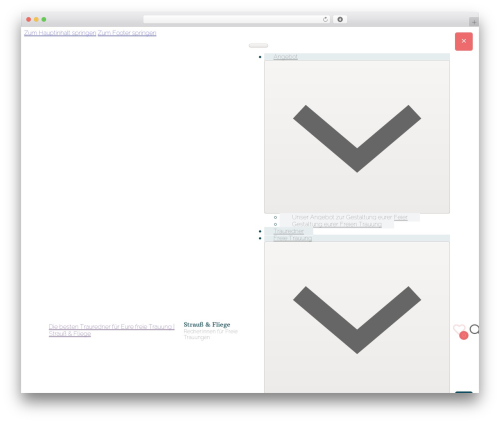Viewport: 500px width, 423px height.
Task: Add a new browser tab with the plus button
Action: 474,22
